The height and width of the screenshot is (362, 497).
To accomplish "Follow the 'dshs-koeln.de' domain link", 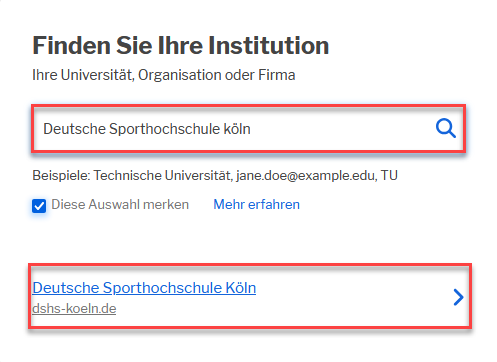I will [x=74, y=308].
